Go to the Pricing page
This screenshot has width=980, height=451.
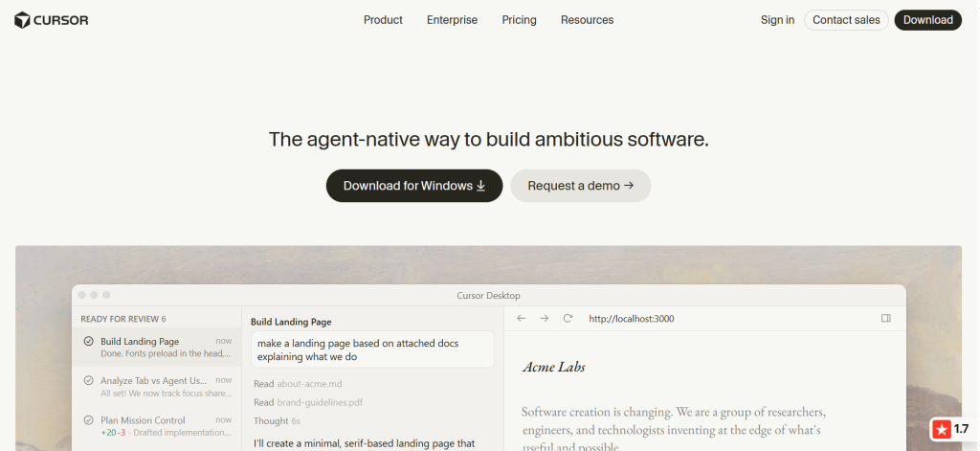tap(519, 20)
